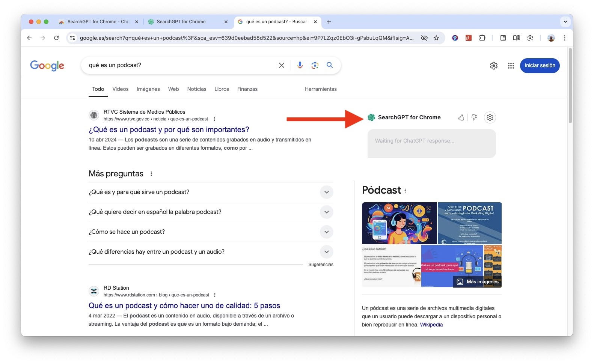Open a new browser tab
Image resolution: width=594 pixels, height=364 pixels.
point(329,22)
